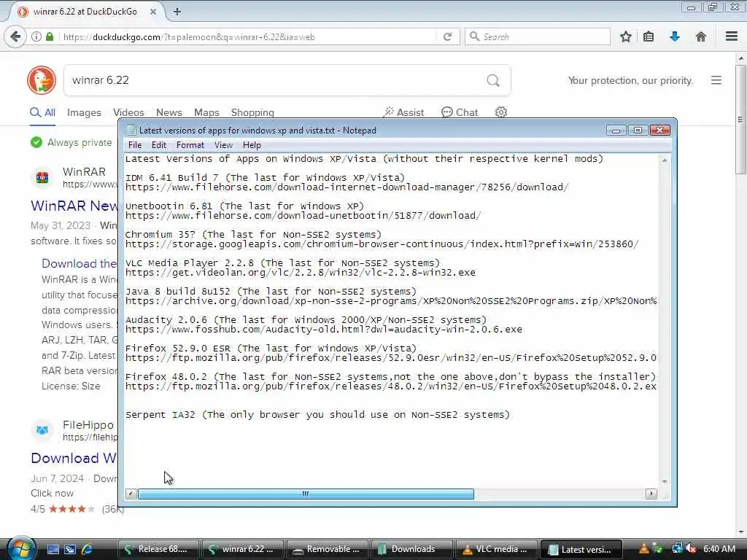Click the site information icon in address bar
This screenshot has width=747, height=560.
(x=36, y=36)
